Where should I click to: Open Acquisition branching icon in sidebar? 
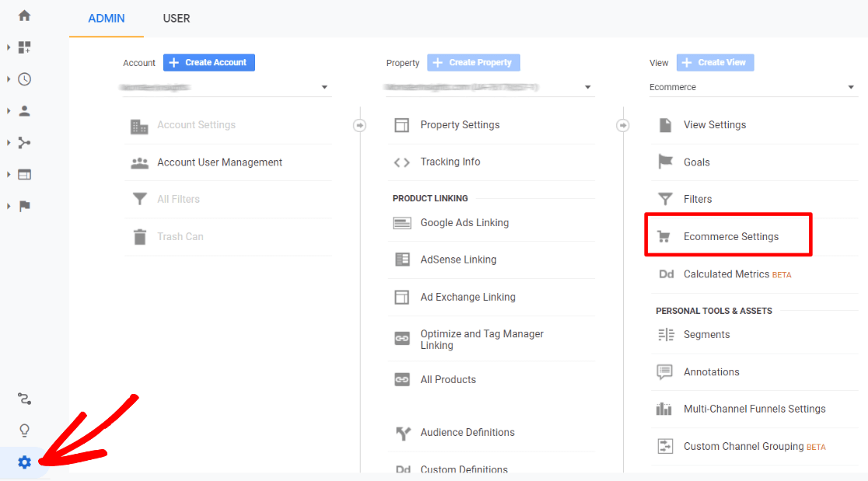tap(24, 143)
